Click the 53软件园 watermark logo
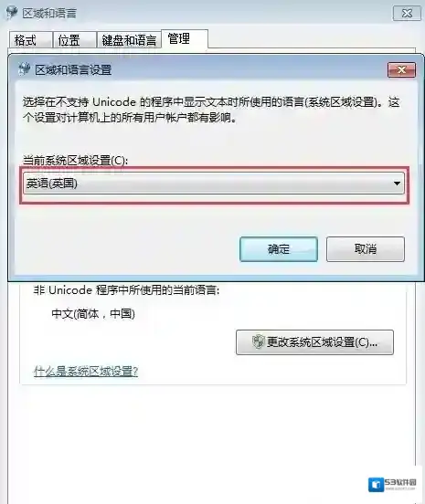 [392, 485]
